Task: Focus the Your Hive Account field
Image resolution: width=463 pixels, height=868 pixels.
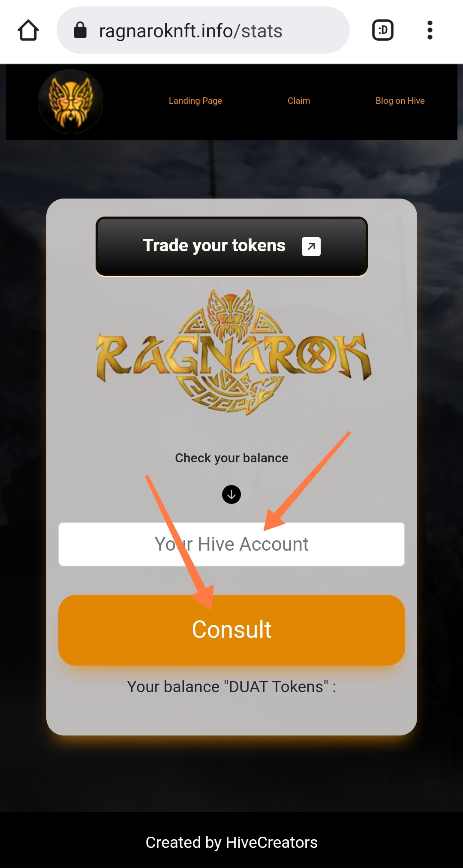Action: point(231,544)
